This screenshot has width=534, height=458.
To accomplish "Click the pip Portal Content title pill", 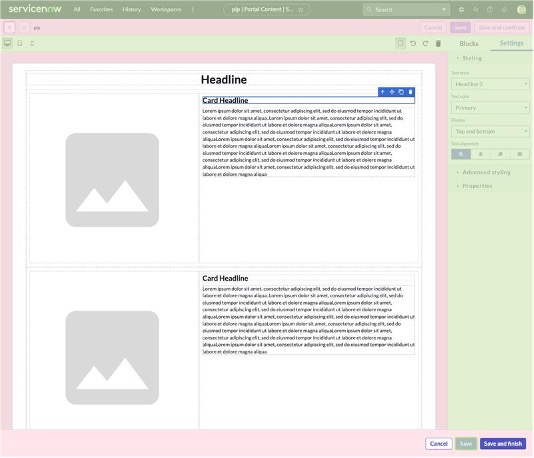I will coord(267,10).
